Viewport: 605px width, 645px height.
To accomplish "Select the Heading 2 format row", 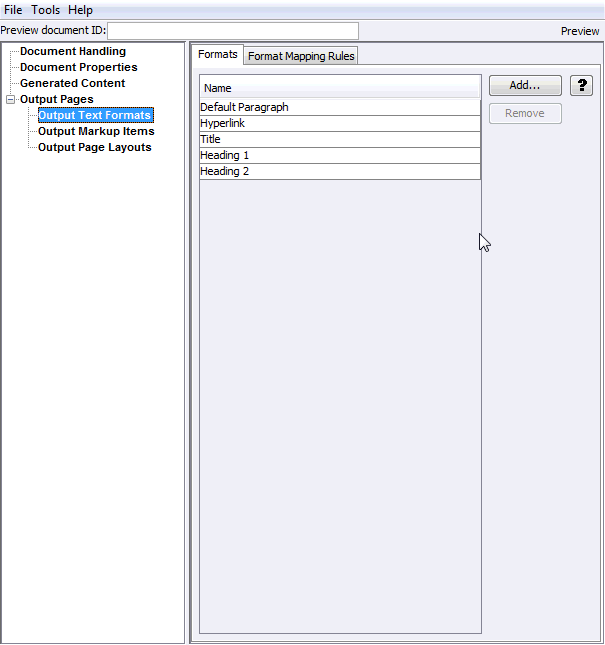I will (340, 172).
